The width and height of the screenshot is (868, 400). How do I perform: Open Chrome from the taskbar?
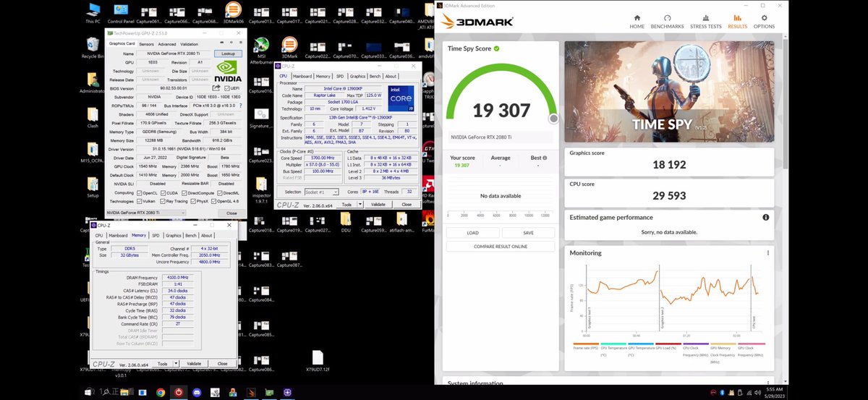tap(161, 392)
